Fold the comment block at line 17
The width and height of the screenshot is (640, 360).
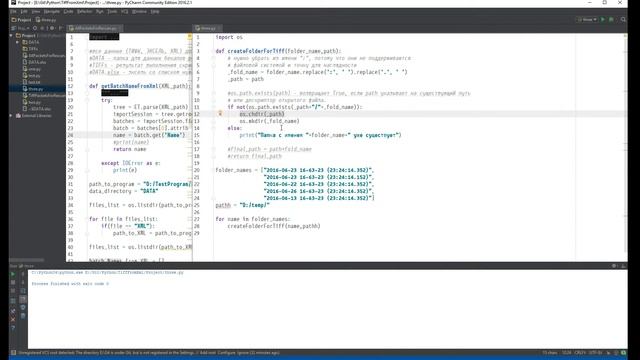(x=213, y=149)
